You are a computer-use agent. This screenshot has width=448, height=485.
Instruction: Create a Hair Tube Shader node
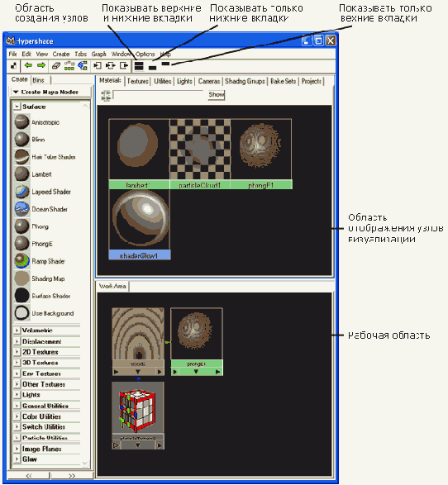(x=45, y=157)
